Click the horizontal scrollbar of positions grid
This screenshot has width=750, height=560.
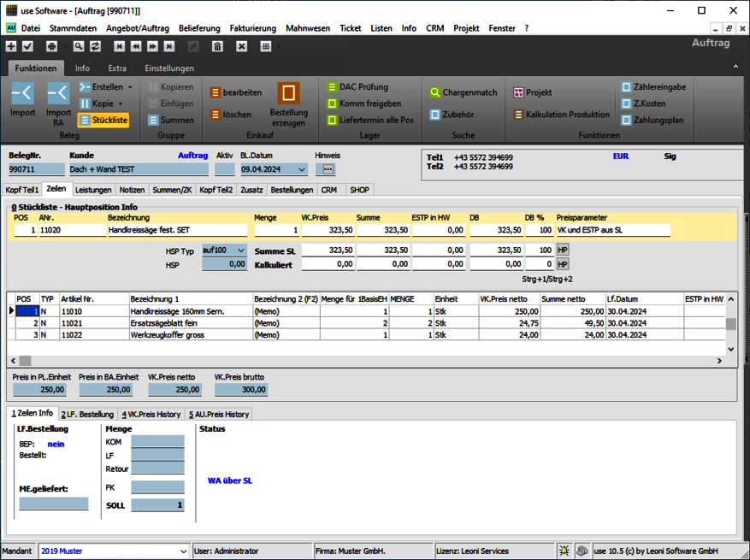click(368, 362)
